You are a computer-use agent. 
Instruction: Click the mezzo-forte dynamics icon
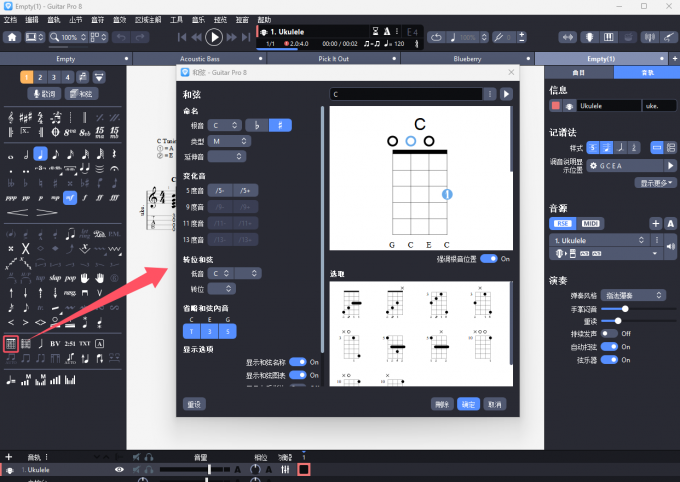pyautogui.click(x=70, y=197)
